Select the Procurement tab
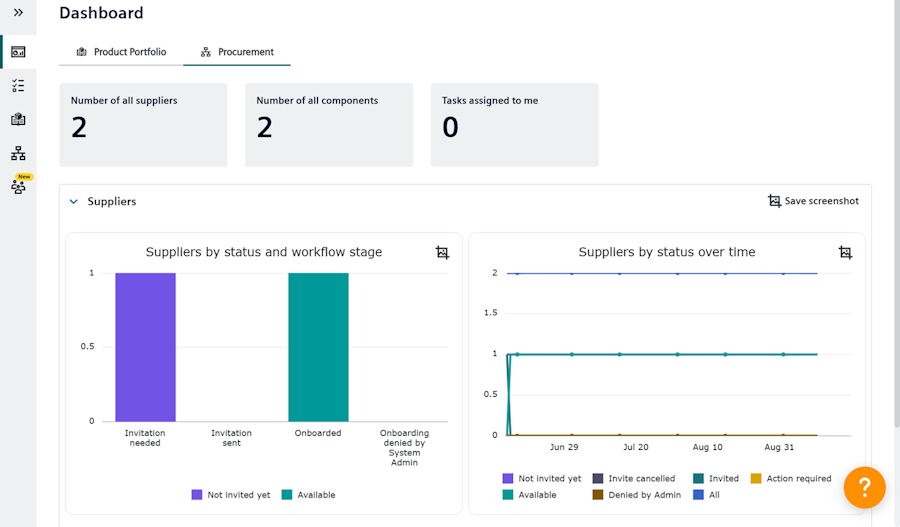The image size is (900, 527). pyautogui.click(x=237, y=52)
